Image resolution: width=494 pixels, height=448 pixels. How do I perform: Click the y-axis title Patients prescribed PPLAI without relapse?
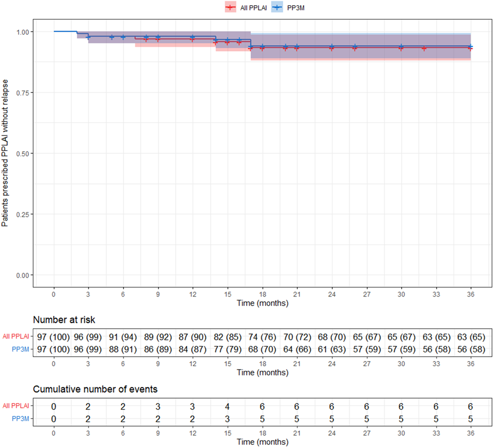tap(5, 153)
